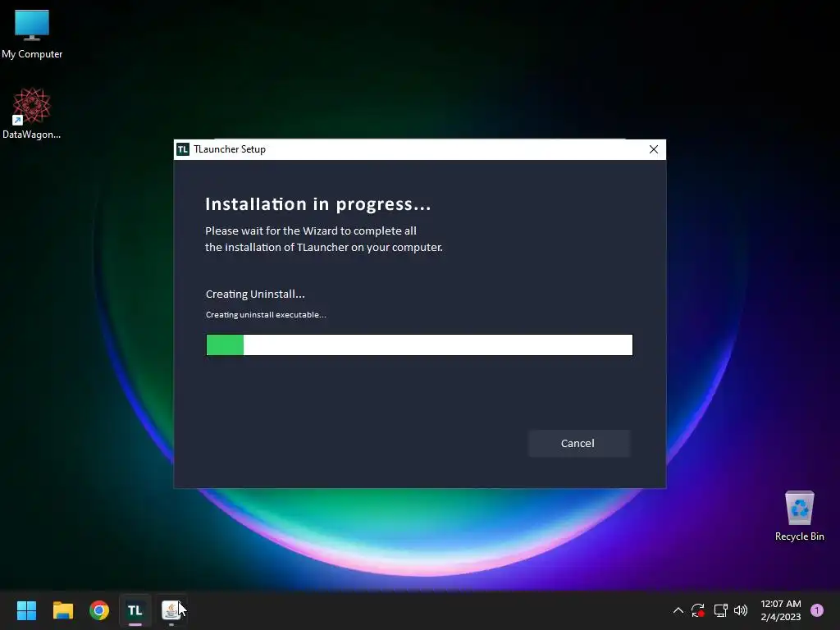Launch Google Chrome from taskbar
Viewport: 840px width, 630px height.
pos(99,610)
